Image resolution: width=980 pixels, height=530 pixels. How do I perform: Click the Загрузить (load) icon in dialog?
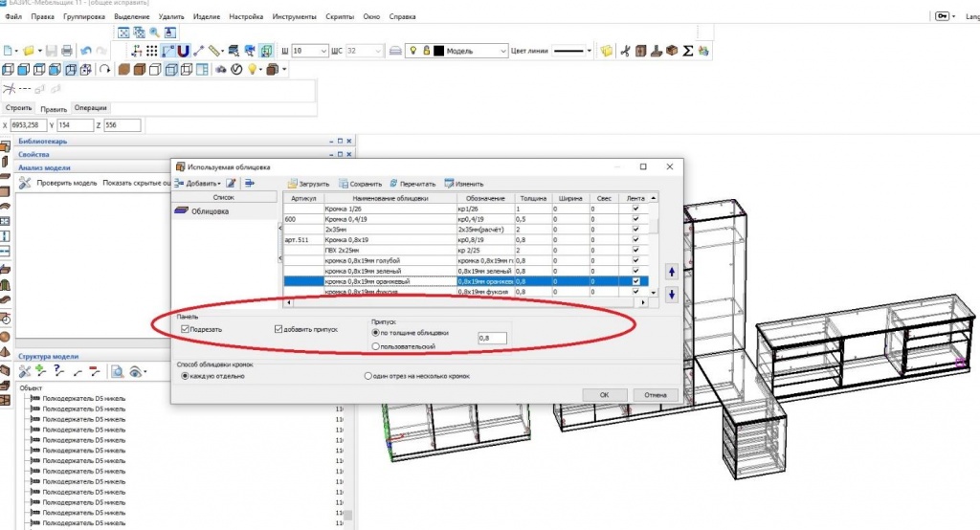[x=294, y=184]
